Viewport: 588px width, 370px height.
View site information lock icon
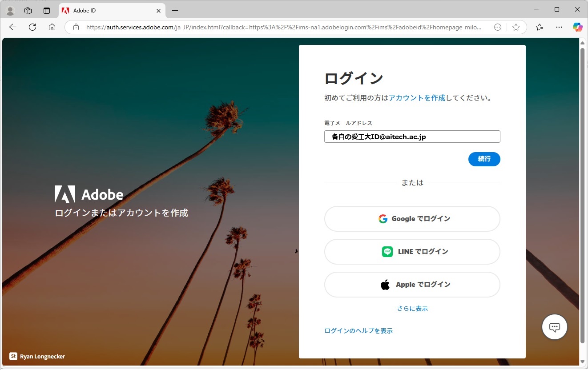tap(76, 27)
